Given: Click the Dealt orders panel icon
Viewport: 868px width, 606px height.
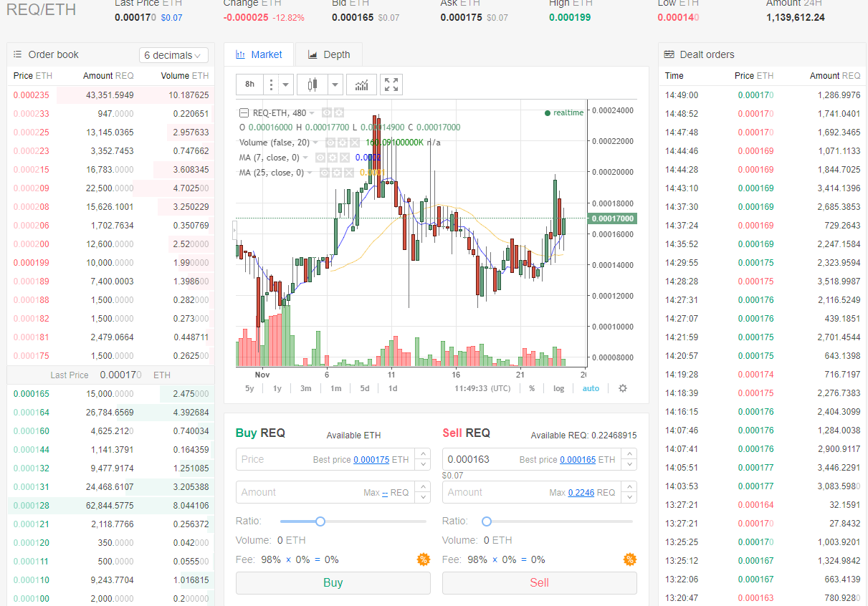Looking at the screenshot, I should [x=669, y=54].
